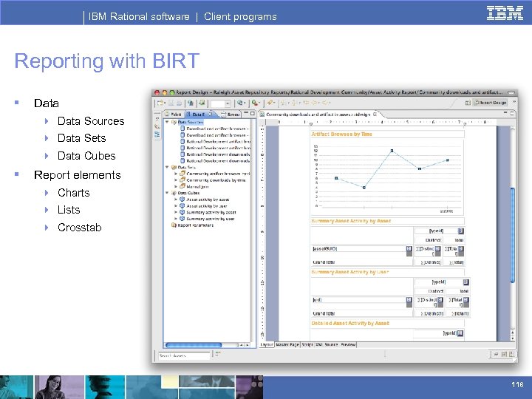Switch to the Layout editor tab
Image resolution: width=532 pixels, height=399 pixels.
tap(267, 344)
